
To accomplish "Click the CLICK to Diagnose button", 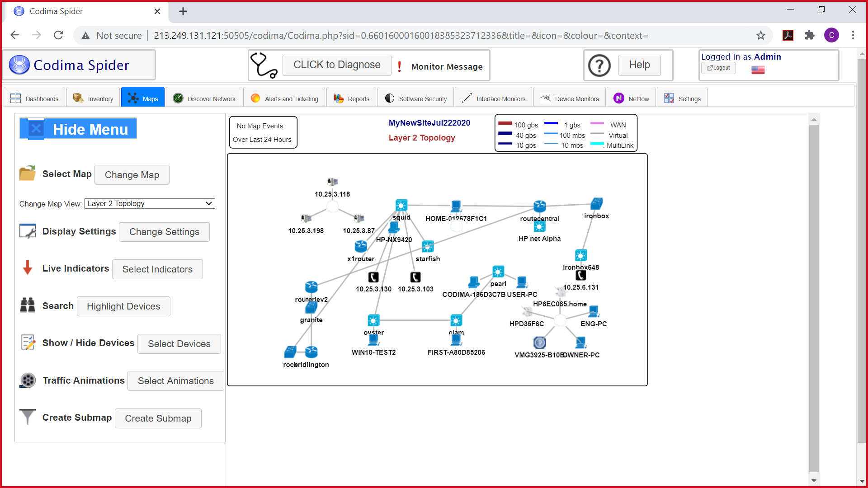I will (337, 65).
